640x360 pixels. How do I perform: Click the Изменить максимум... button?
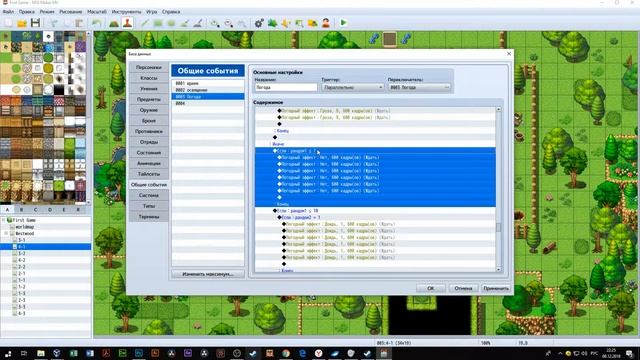(x=208, y=274)
